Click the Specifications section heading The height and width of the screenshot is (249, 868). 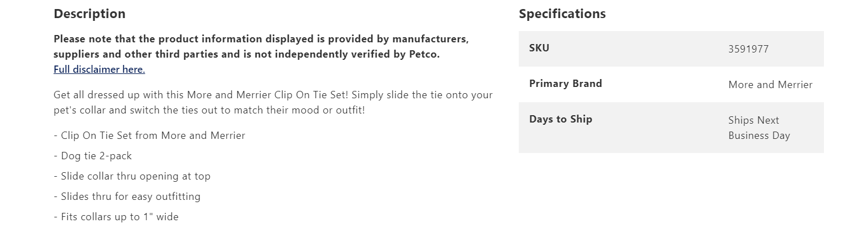[x=562, y=14]
